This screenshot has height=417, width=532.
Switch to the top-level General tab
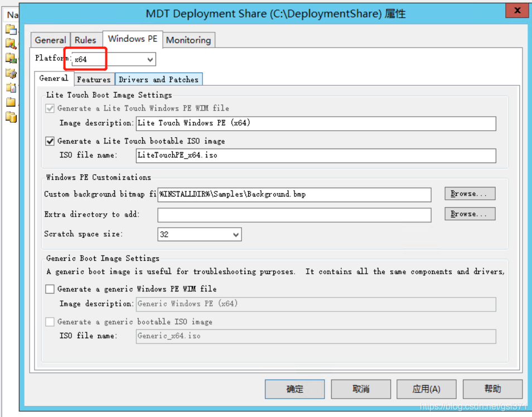point(51,40)
